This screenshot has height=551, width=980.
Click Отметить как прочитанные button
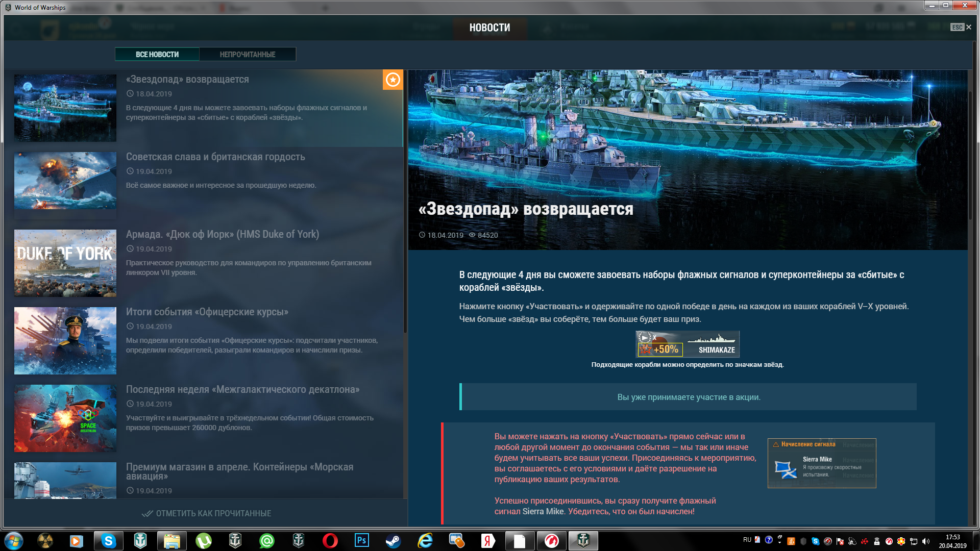[207, 513]
